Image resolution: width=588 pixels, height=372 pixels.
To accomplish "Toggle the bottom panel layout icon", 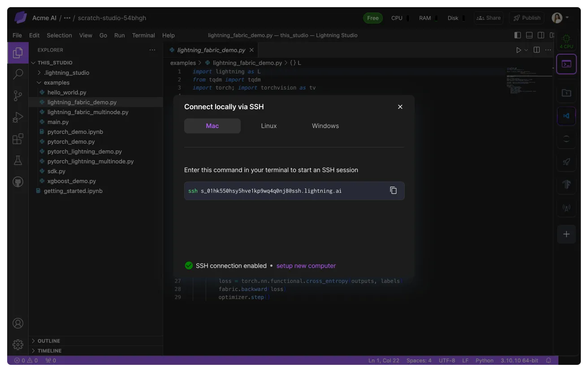I will tap(529, 35).
